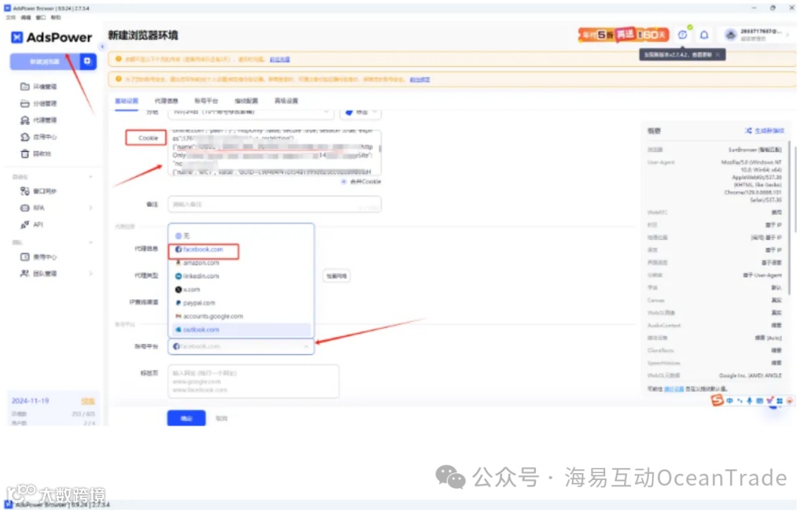Viewport: 812px width, 510px height.
Task: Expand the team management submenu chevron
Action: tap(91, 274)
